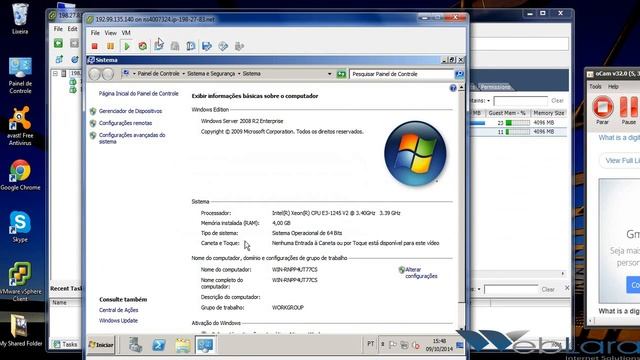
Task: Expand the arrow after Sistema e Segurança
Action: pyautogui.click(x=239, y=74)
